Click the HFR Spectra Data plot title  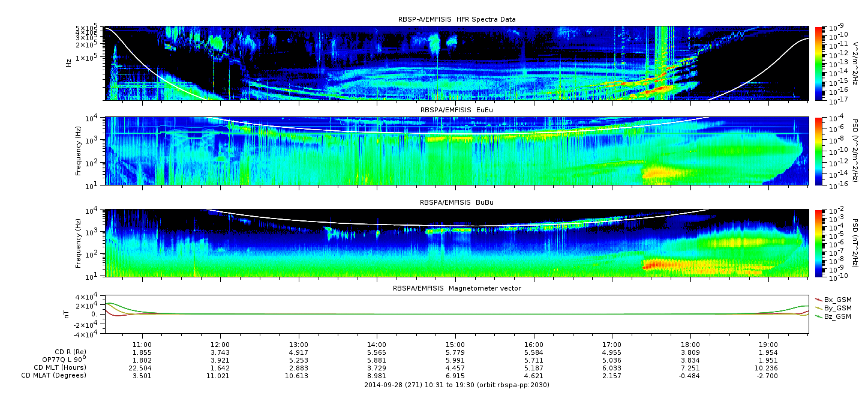tap(456, 19)
